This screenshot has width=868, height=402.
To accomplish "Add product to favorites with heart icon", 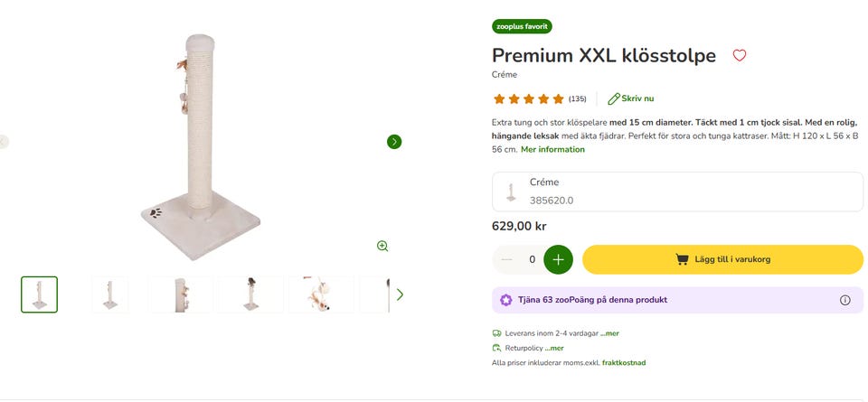I will pyautogui.click(x=739, y=56).
